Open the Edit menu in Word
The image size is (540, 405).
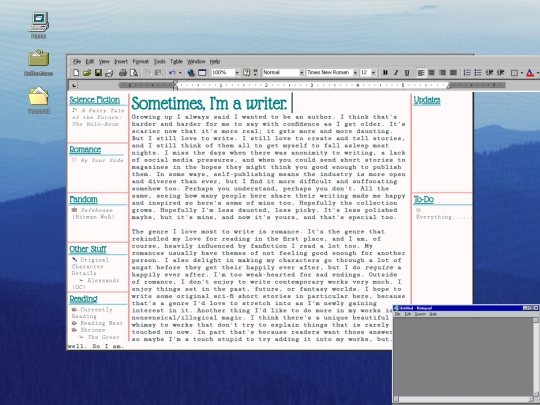[90, 62]
